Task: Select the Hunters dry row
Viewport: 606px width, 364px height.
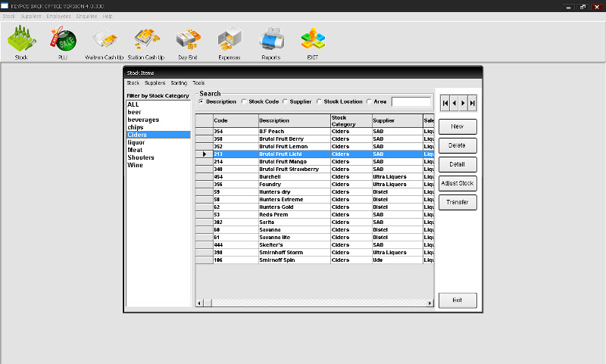Action: coord(314,192)
